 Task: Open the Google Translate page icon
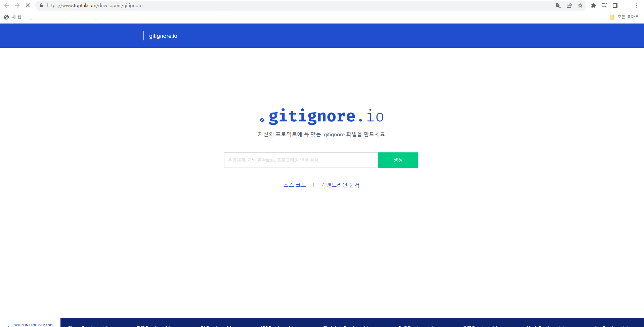tap(559, 5)
